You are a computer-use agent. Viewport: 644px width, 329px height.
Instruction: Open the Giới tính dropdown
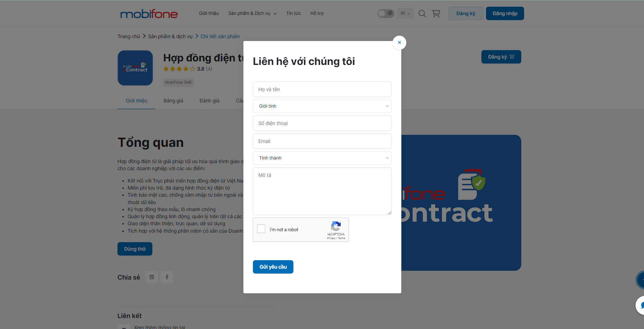(x=322, y=106)
